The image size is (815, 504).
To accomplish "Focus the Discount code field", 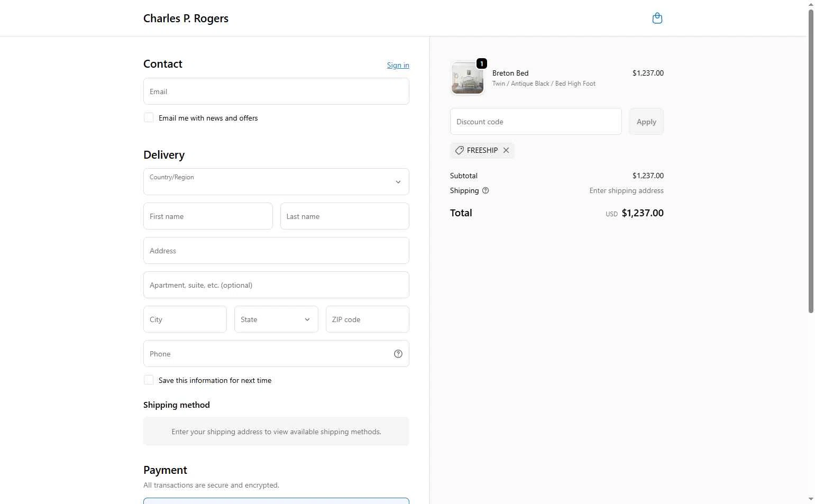I will pyautogui.click(x=536, y=122).
